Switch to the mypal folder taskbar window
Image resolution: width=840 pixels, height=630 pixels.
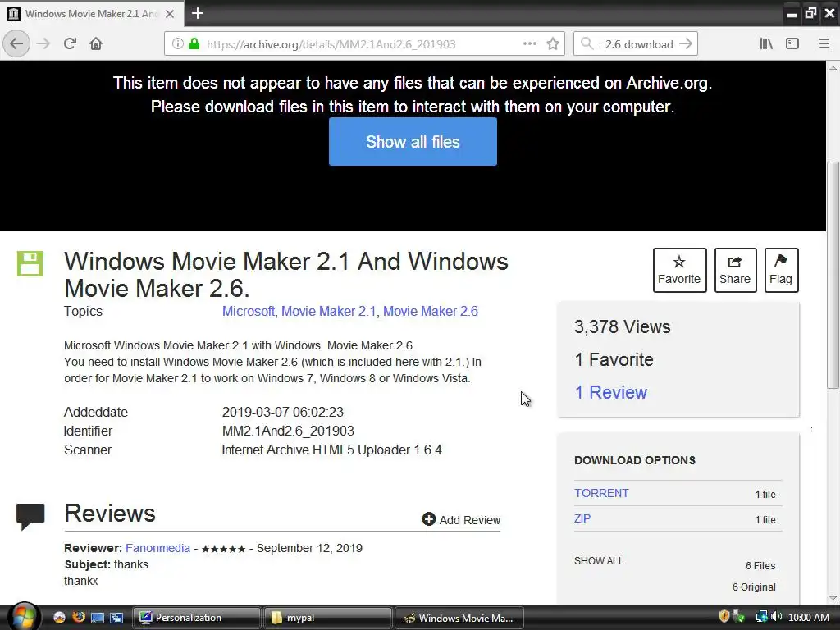(x=326, y=618)
